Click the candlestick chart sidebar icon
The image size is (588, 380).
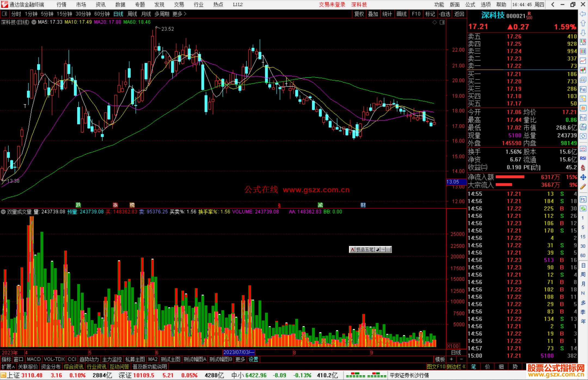583,70
